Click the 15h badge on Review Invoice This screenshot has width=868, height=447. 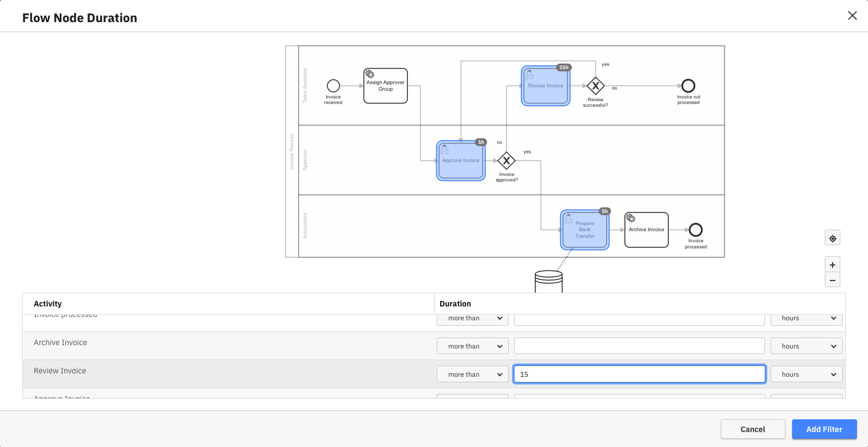tap(564, 67)
